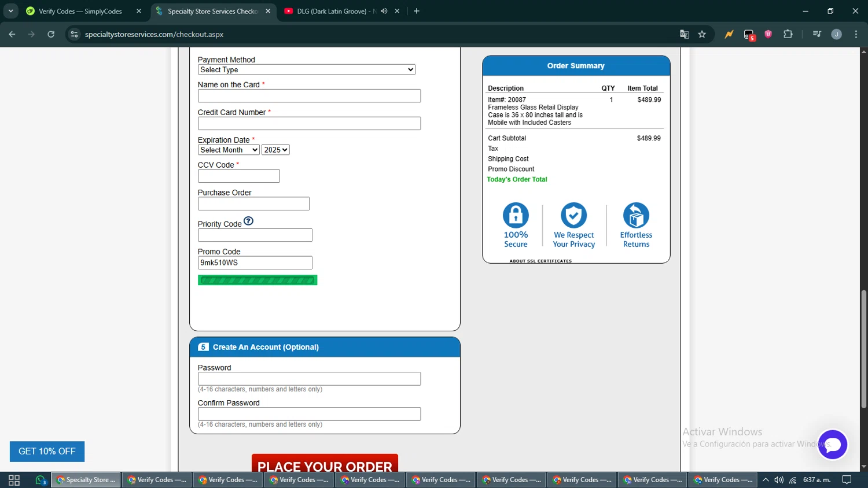Viewport: 868px width, 488px height.
Task: Open the media control icon in toolbar
Action: pyautogui.click(x=817, y=34)
